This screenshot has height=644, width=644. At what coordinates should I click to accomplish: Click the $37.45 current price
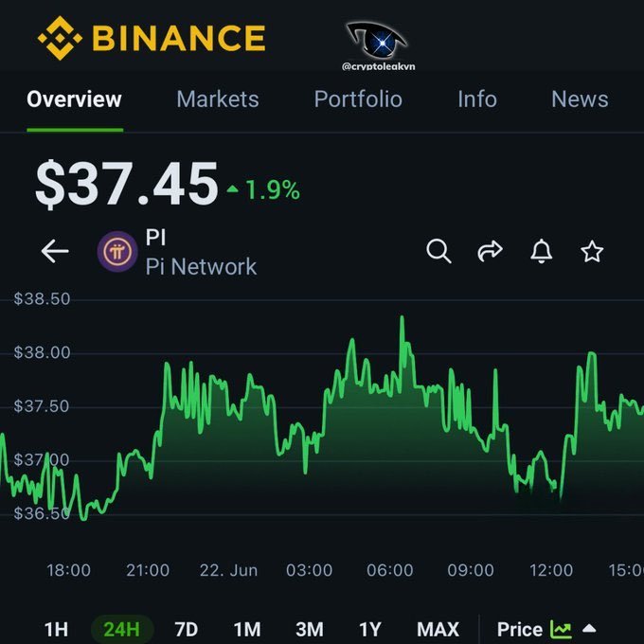coord(127,184)
